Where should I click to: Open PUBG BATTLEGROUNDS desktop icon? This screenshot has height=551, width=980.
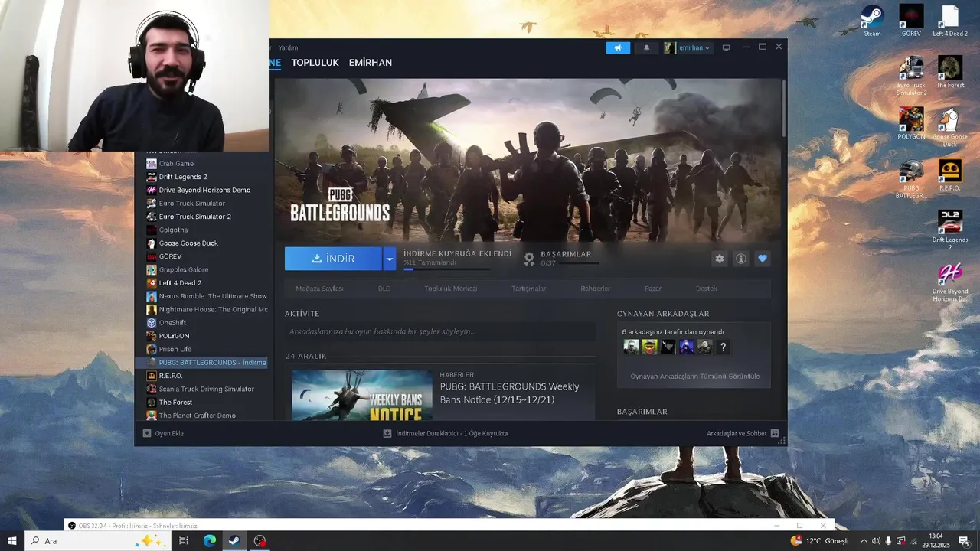[911, 179]
